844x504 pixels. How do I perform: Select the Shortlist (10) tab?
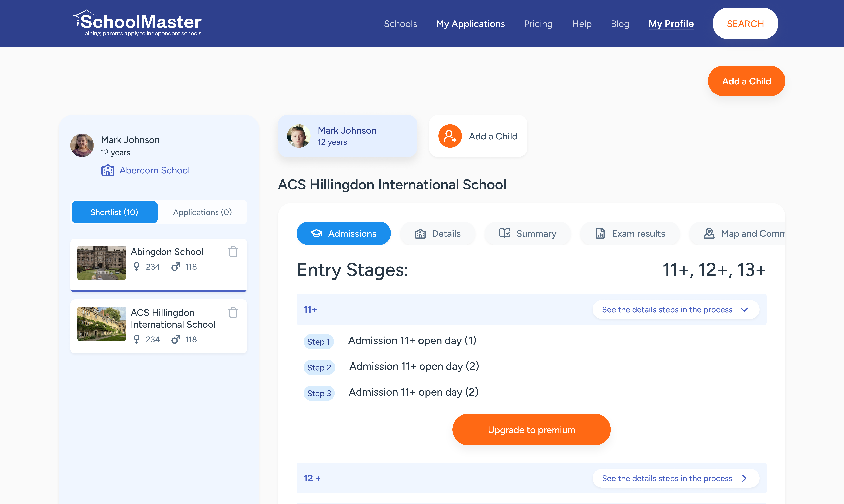coord(114,212)
